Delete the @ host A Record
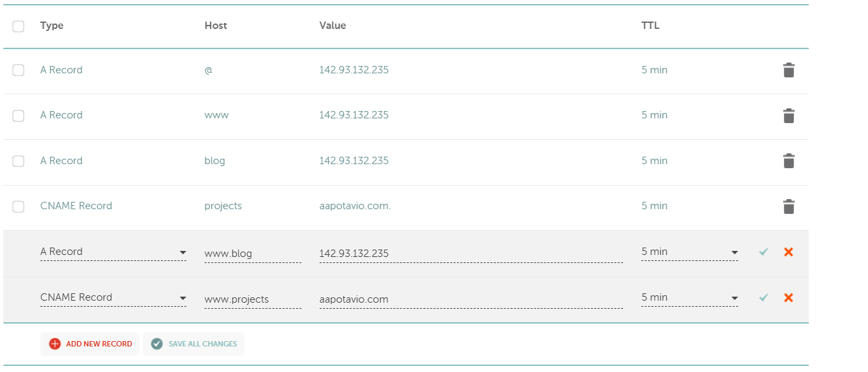The image size is (868, 372). pos(789,70)
